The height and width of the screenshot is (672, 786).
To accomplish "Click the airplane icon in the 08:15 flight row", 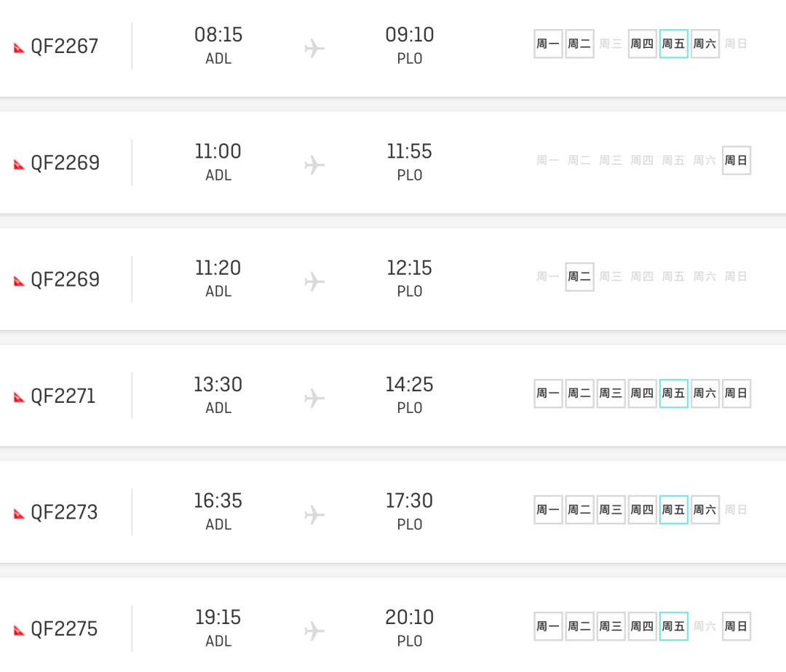I will tap(314, 49).
